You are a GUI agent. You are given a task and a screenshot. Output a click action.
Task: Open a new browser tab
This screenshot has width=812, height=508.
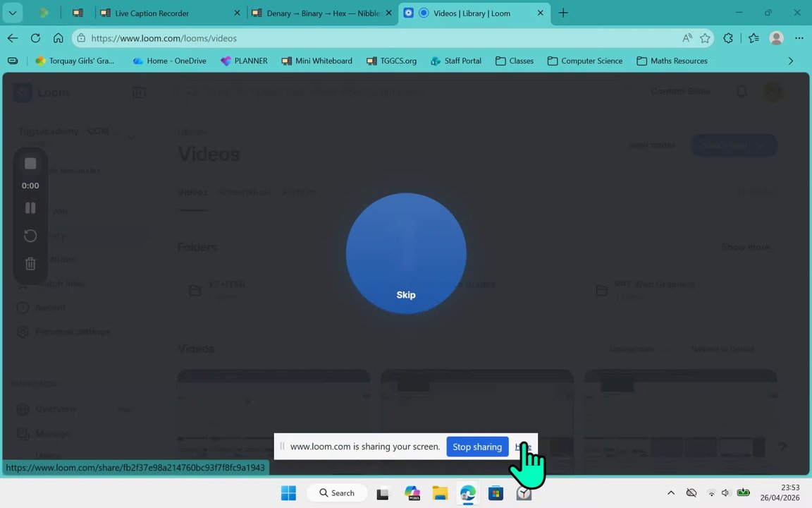(563, 13)
